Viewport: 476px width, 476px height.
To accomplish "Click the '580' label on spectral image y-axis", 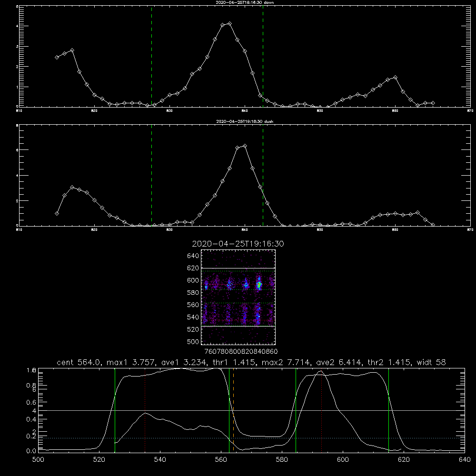I will 193,292.
